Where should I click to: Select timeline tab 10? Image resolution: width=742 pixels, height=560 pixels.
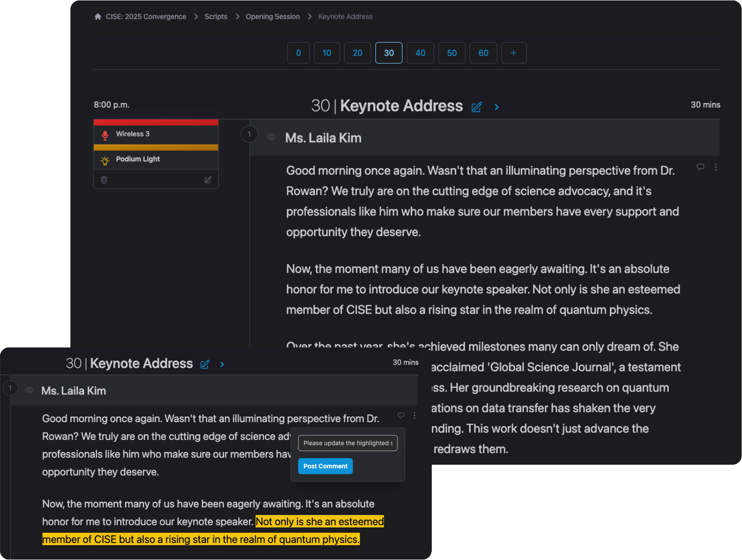(x=327, y=53)
